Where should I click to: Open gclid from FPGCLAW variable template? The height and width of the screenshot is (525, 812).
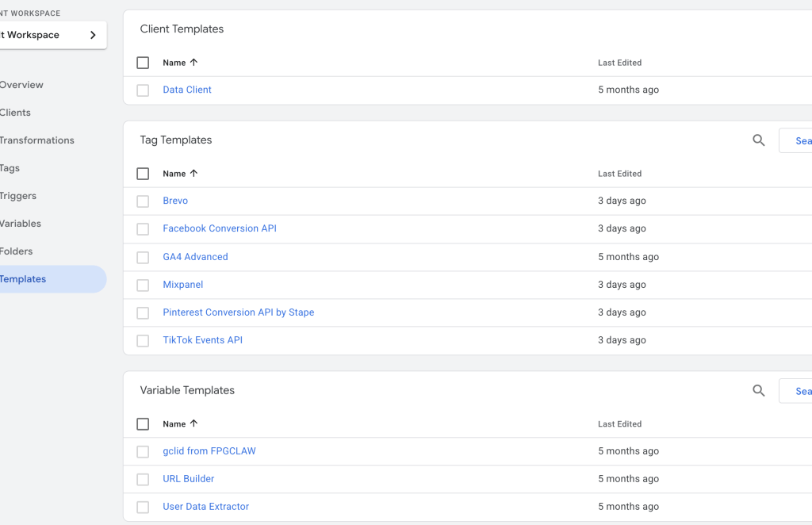tap(209, 451)
